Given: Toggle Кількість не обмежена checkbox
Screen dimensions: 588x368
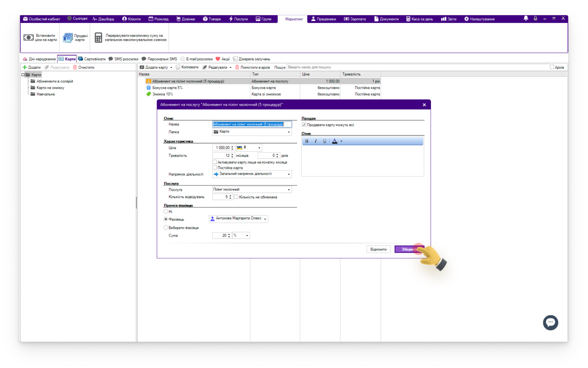Looking at the screenshot, I should [x=236, y=197].
